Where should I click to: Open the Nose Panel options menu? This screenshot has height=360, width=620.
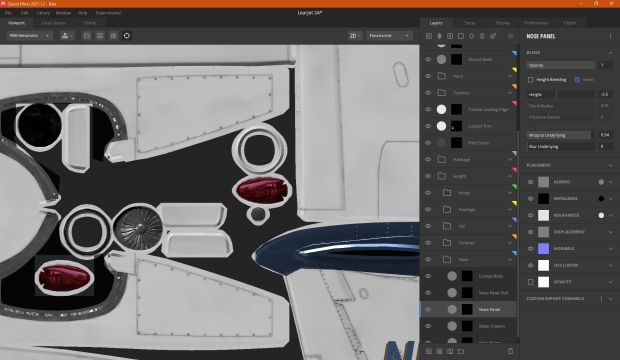[610, 36]
